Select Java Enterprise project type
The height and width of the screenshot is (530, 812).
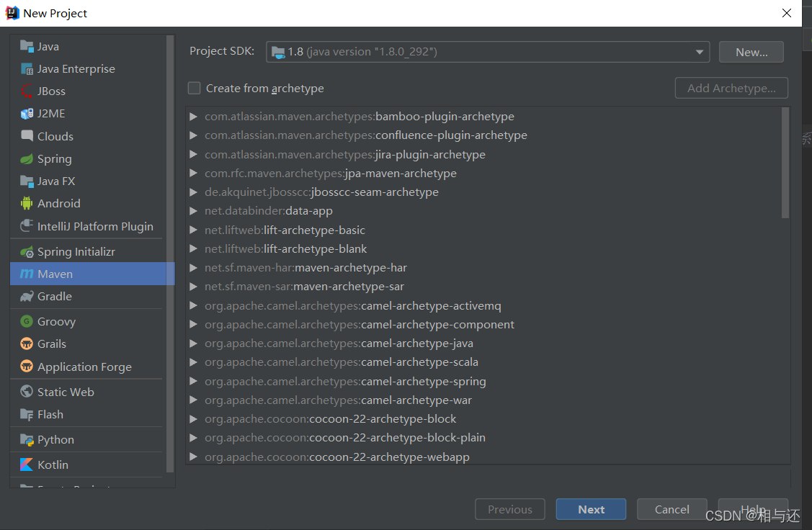click(x=89, y=69)
